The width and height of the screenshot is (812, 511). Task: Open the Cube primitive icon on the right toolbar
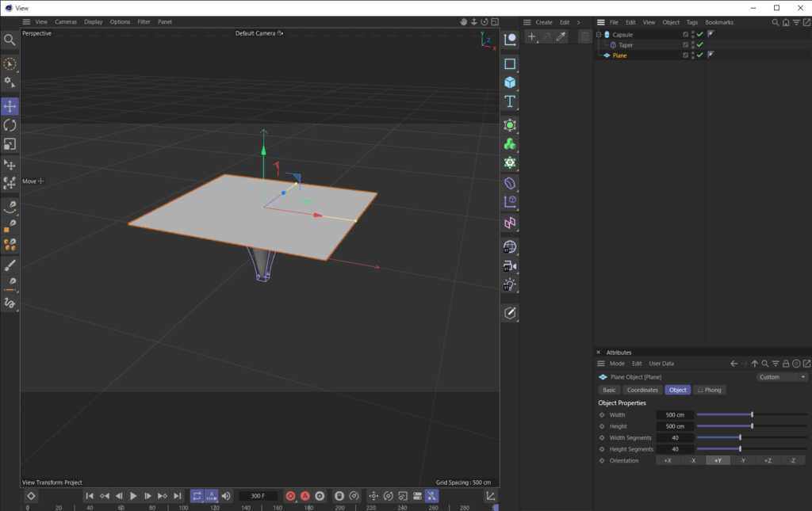pos(510,82)
